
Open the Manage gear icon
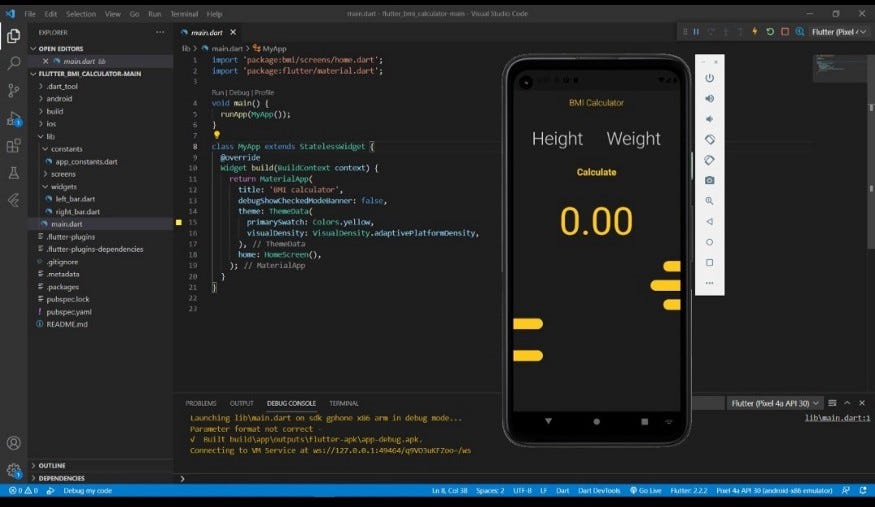point(13,471)
